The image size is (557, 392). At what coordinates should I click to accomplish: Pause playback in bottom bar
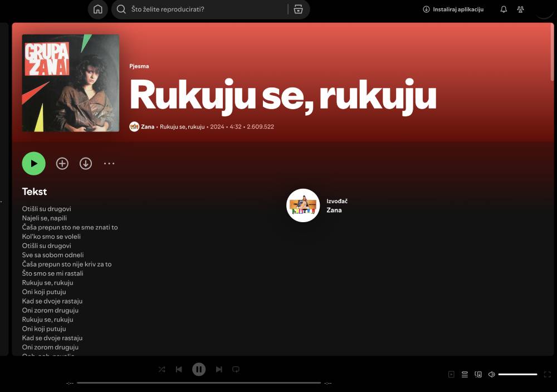pos(199,369)
